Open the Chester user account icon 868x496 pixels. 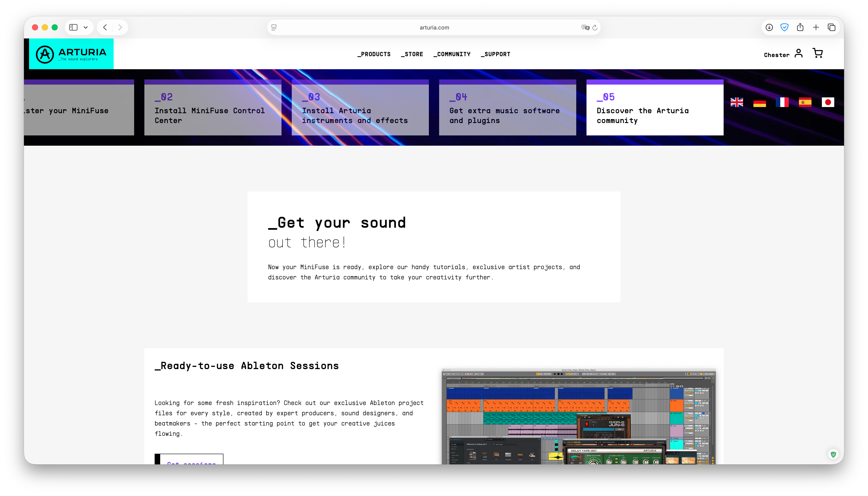coord(798,53)
